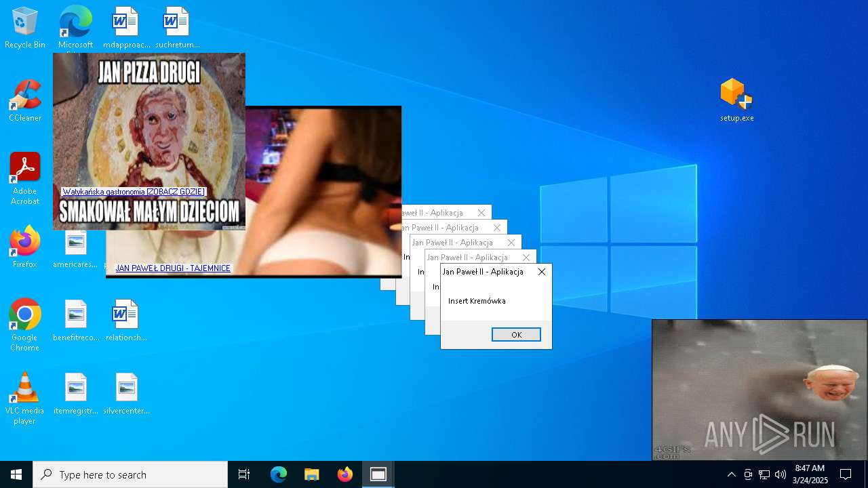Select the silvercenter image file icon
868x488 pixels.
coord(126,394)
